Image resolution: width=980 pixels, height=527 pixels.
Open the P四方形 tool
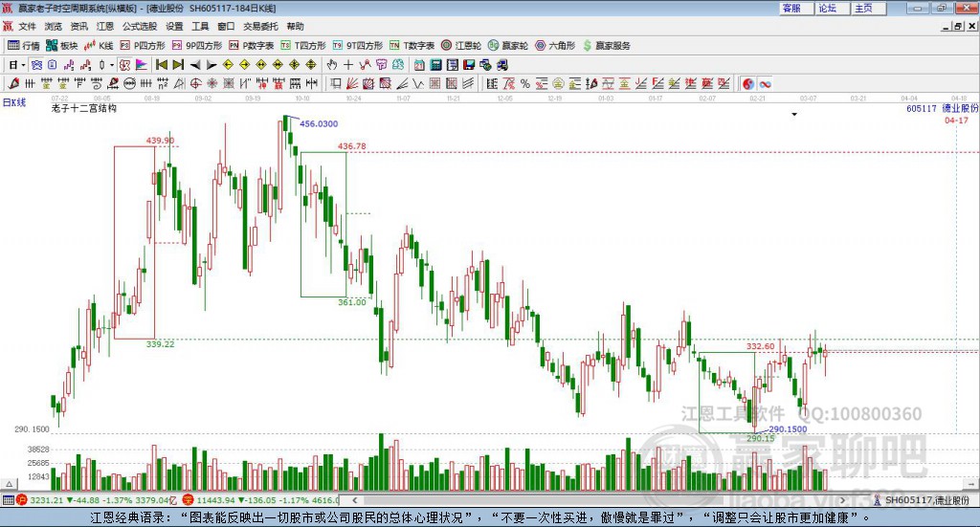(143, 46)
